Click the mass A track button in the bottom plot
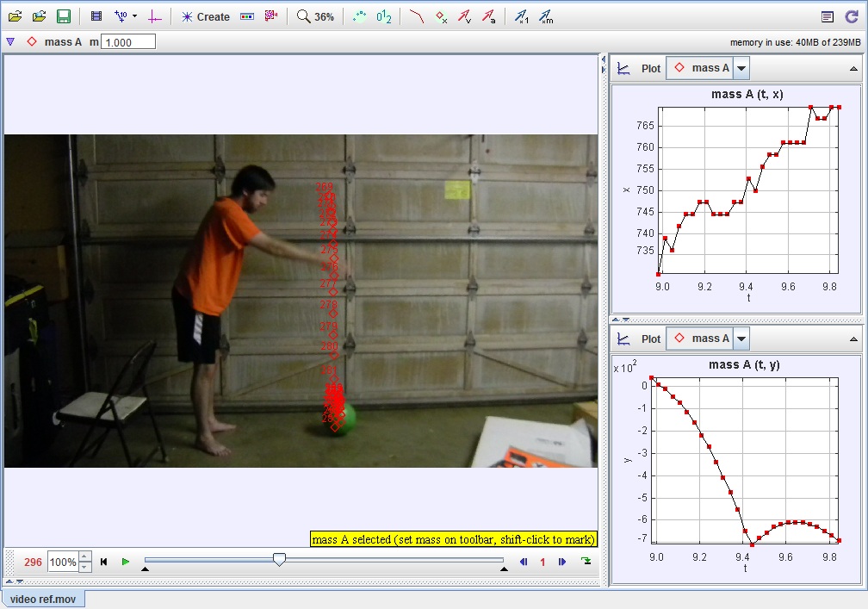This screenshot has height=609, width=868. 700,339
